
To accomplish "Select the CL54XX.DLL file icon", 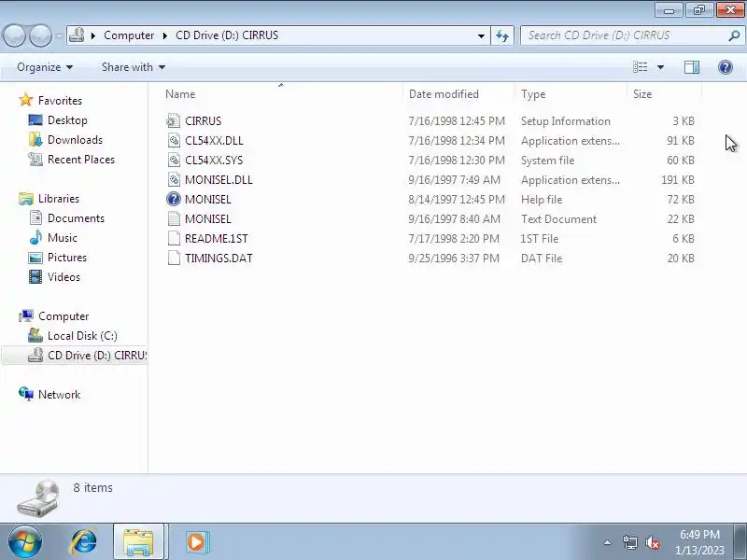I will coord(174,141).
